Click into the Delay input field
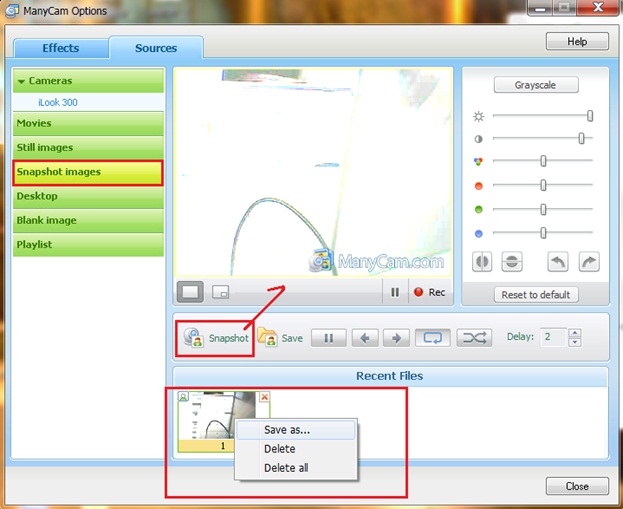 click(554, 337)
